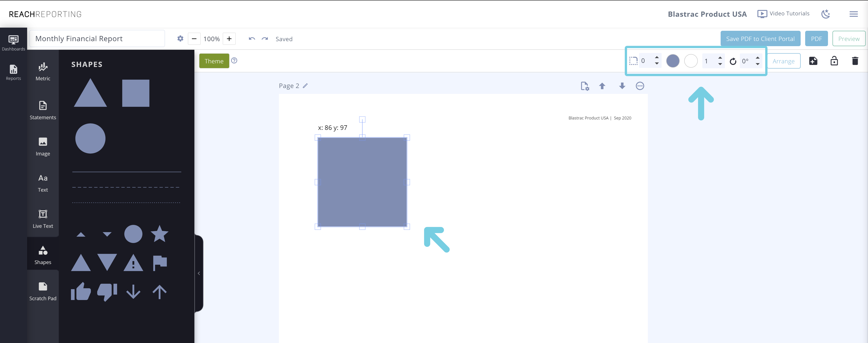Add the downward triangle icon shape

(107, 263)
